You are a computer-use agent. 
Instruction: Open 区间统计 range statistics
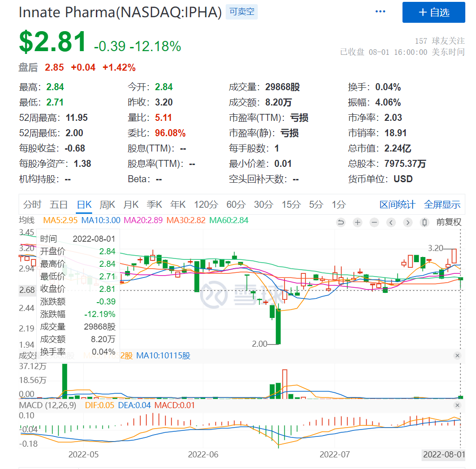(x=397, y=205)
